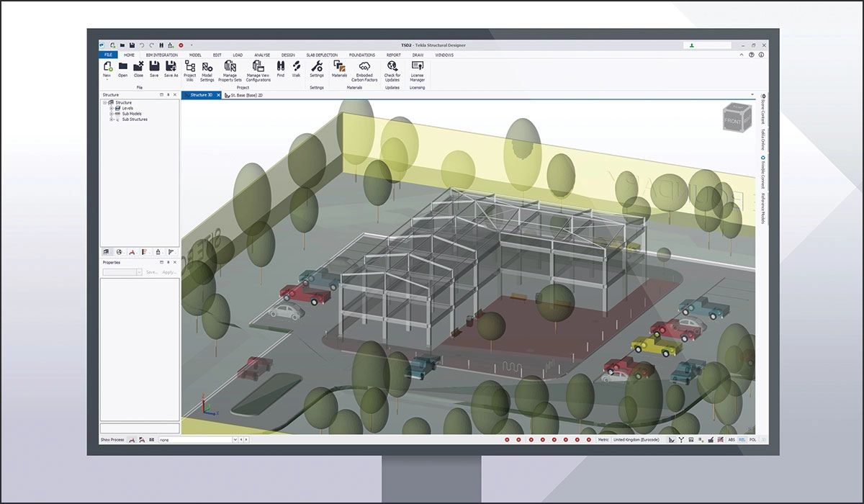Click the Find icon on the Home ribbon
The image size is (864, 504).
[x=281, y=68]
